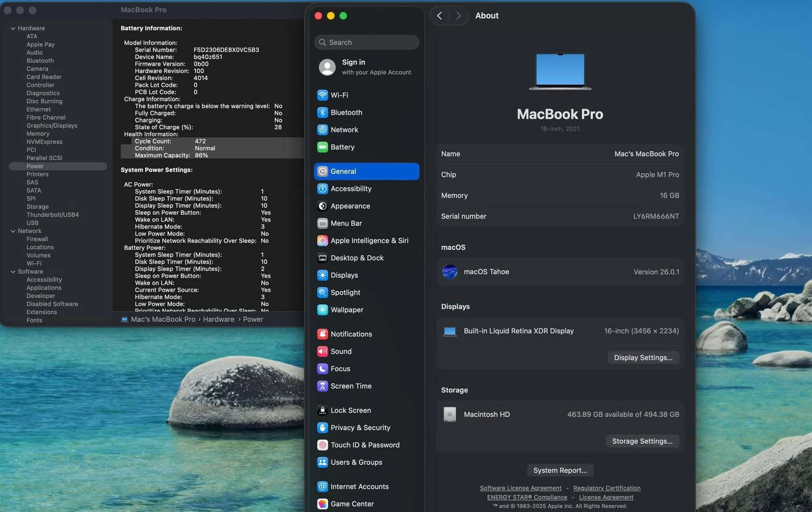Click Maximum Capacity 86% value

point(201,156)
